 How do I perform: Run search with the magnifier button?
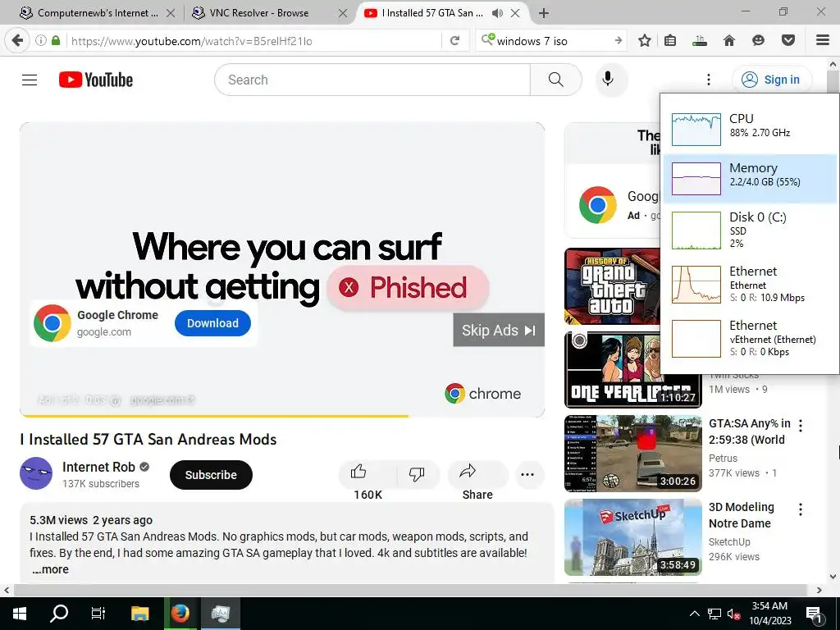pos(556,80)
